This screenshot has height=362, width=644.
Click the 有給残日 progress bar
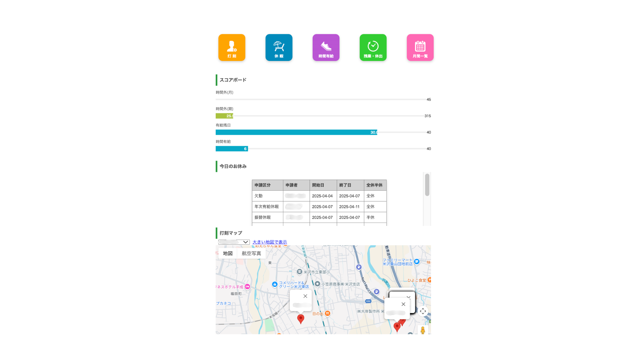coord(296,132)
